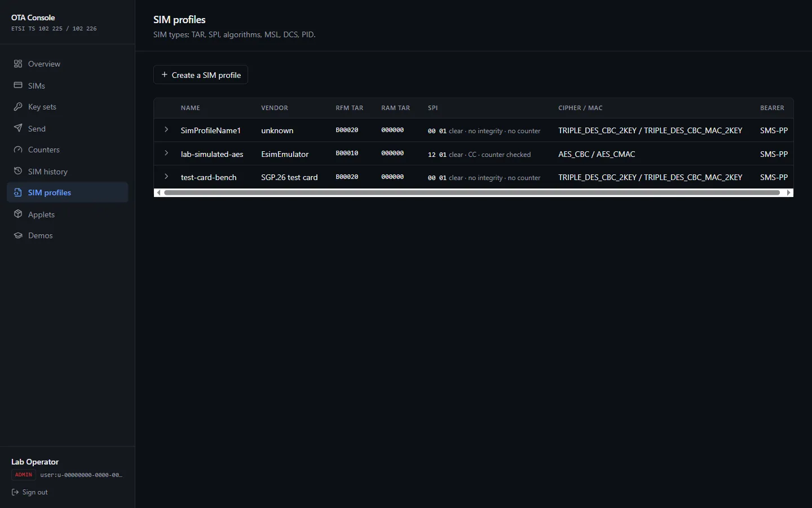Select the SimProfileName1 profile name
Image resolution: width=812 pixels, height=508 pixels.
[x=211, y=130]
